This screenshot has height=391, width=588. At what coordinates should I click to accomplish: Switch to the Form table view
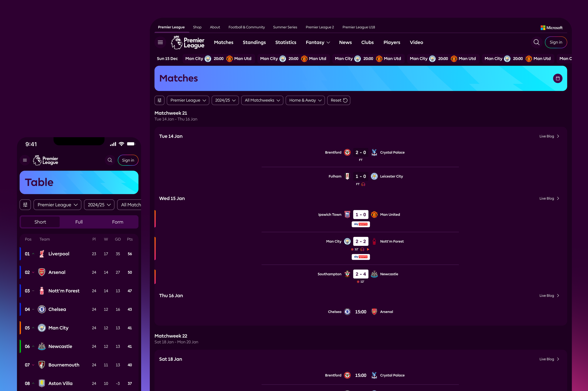pos(118,222)
